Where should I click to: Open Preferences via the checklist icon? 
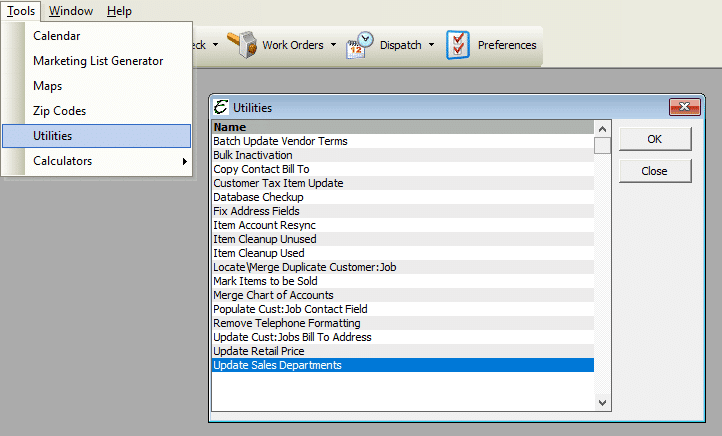click(x=458, y=45)
